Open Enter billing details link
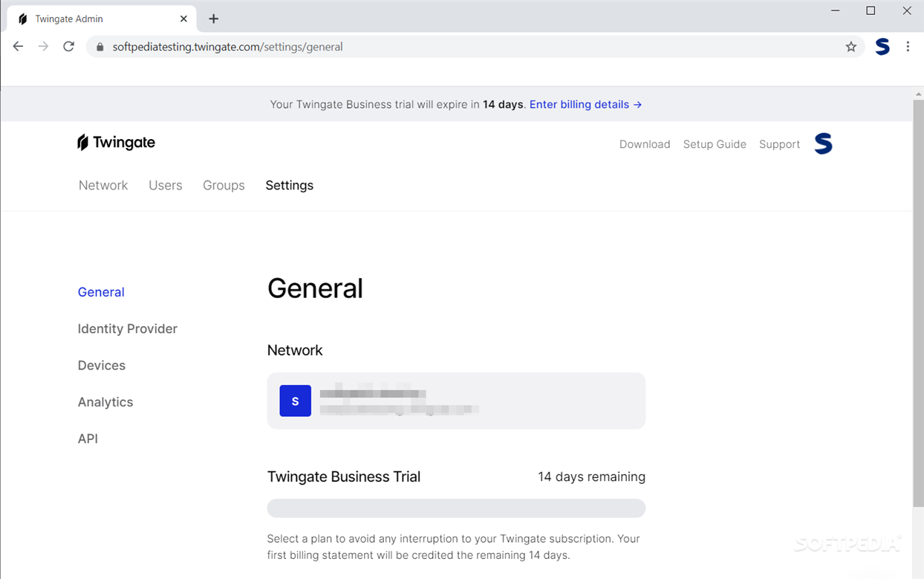924x579 pixels. click(x=585, y=104)
